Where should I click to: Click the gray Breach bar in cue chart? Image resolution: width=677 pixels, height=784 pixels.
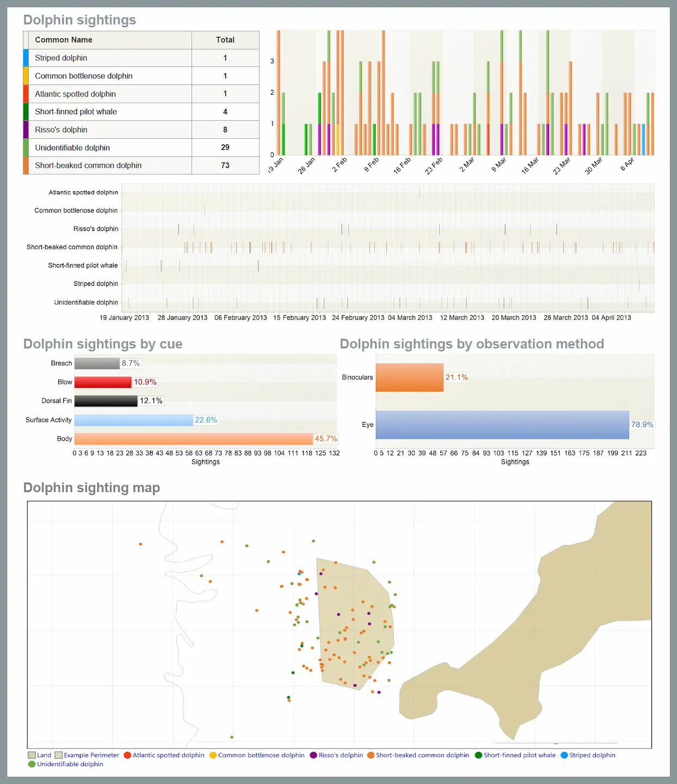[x=97, y=363]
